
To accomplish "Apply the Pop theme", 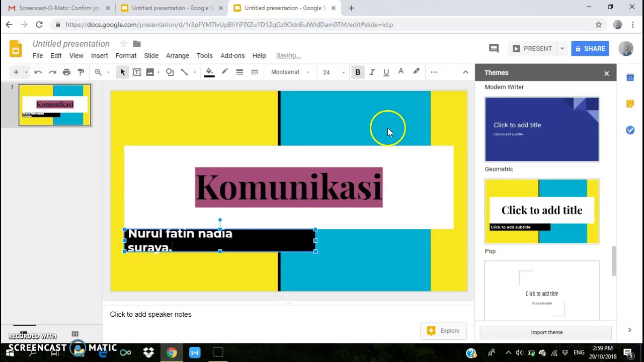I will click(542, 291).
